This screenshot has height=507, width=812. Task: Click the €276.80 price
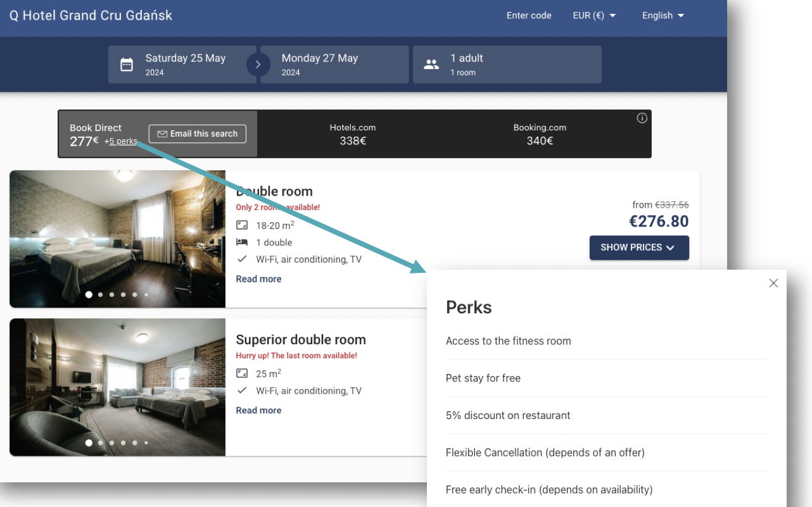[x=659, y=222]
